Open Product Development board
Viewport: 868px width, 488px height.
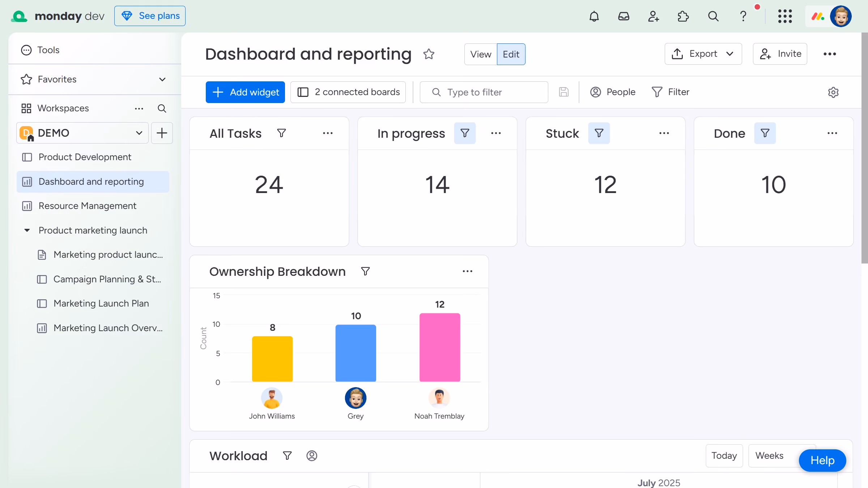tap(93, 157)
